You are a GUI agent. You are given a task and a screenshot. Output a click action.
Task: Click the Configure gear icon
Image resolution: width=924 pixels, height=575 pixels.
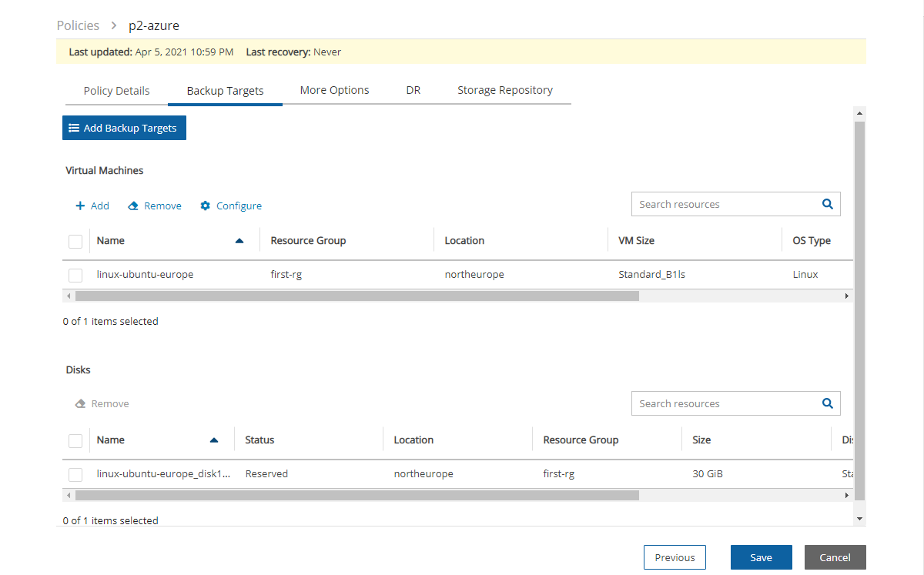(206, 206)
